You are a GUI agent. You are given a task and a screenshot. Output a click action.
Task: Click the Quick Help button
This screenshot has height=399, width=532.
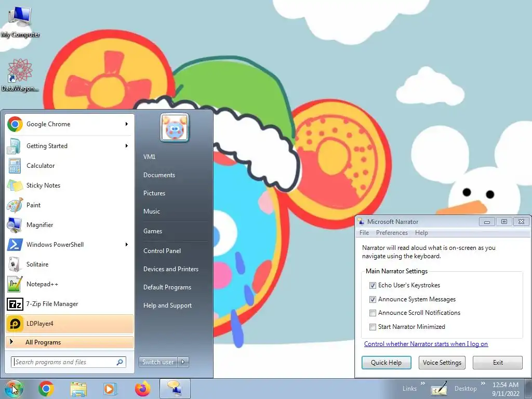click(386, 362)
